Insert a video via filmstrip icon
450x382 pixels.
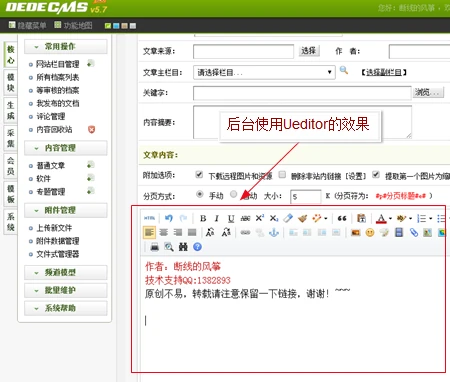(399, 232)
